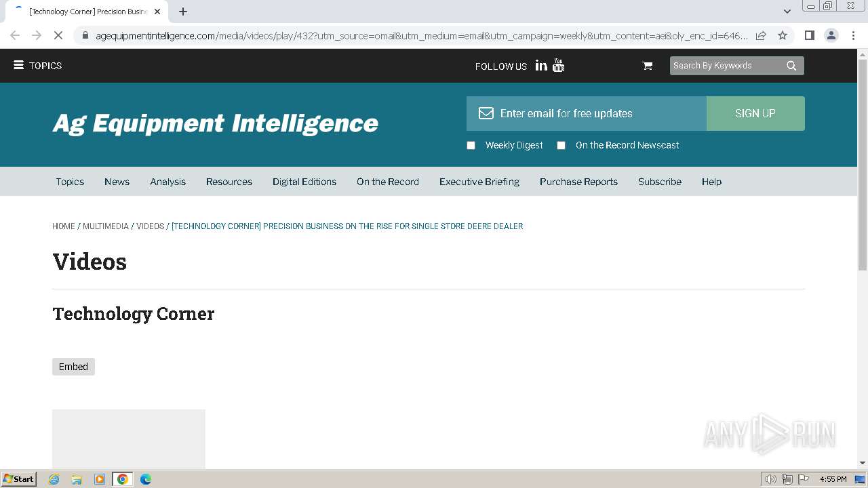The height and width of the screenshot is (488, 868).
Task: Open File Explorer from taskbar
Action: click(x=77, y=479)
